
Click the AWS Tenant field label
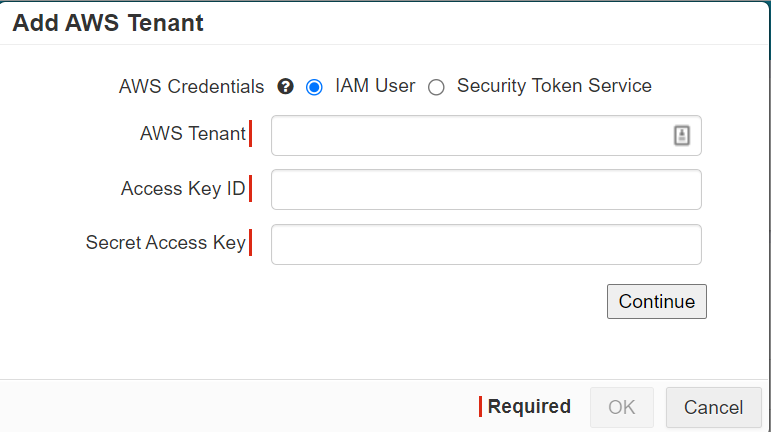pos(193,134)
